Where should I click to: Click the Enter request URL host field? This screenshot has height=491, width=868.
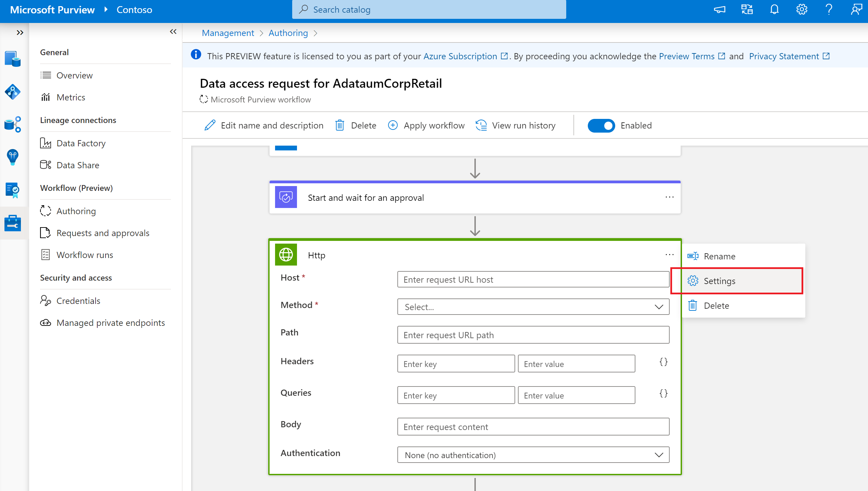[x=533, y=278]
